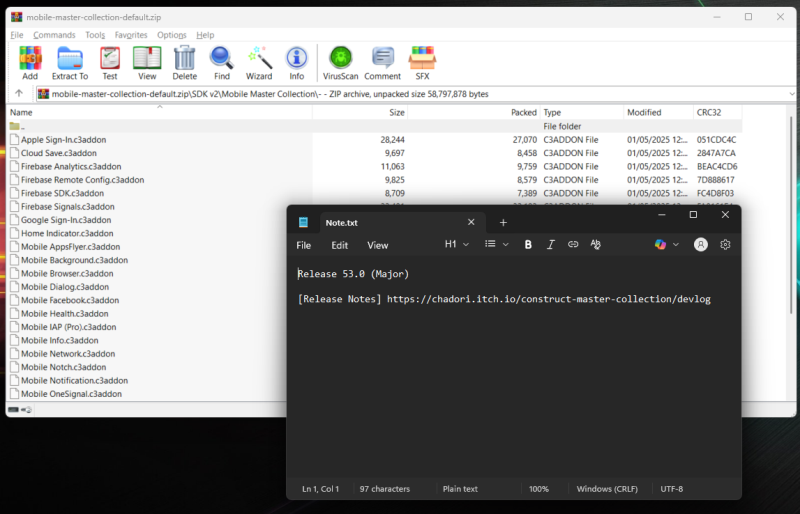Click the 100% zoom level in Notepad status bar
Image resolution: width=800 pixels, height=514 pixels.
tap(539, 488)
